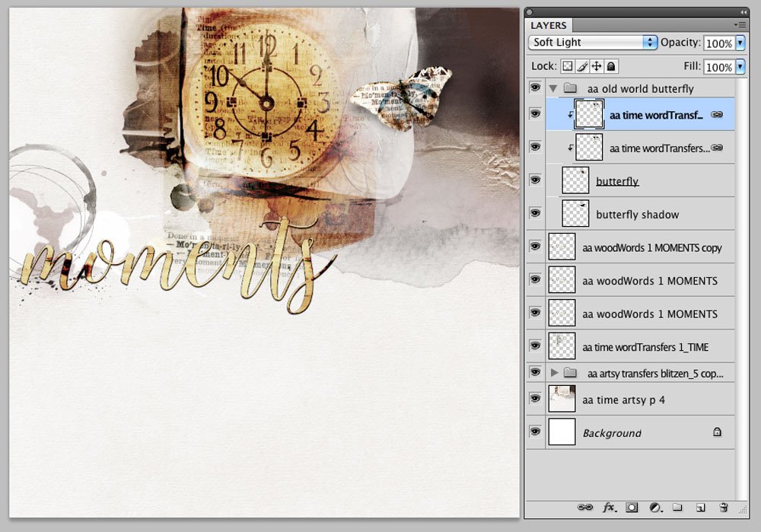This screenshot has width=761, height=532.
Task: Toggle visibility of aa time artsy p 4
Action: coord(535,398)
